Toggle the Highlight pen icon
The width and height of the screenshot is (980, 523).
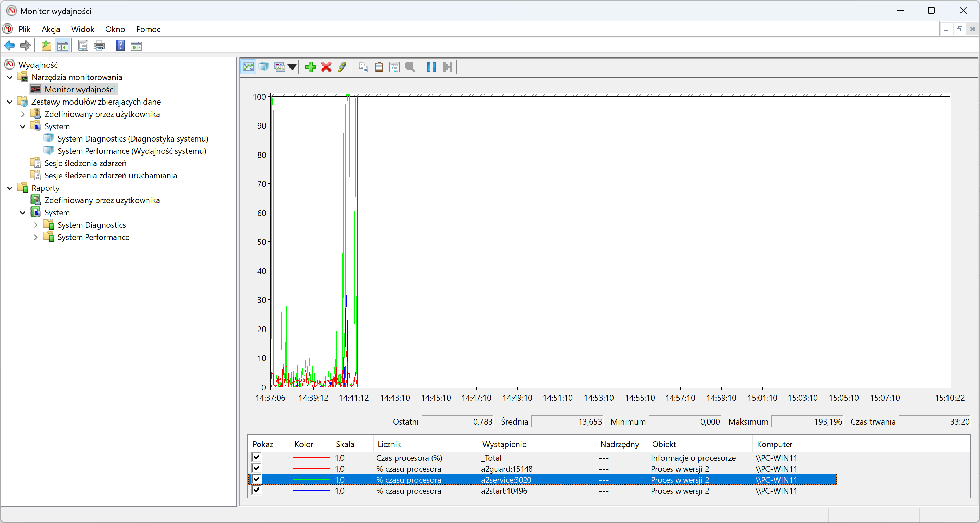[341, 67]
